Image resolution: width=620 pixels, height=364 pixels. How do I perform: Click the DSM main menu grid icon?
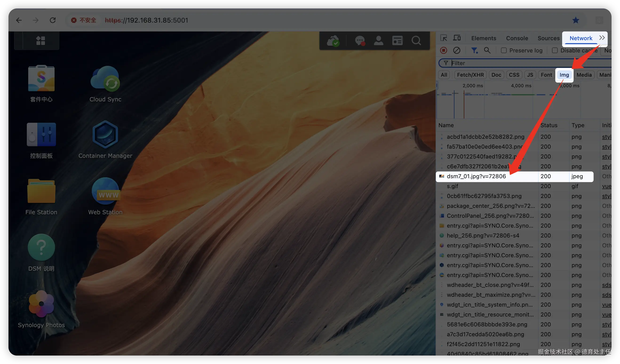point(41,41)
